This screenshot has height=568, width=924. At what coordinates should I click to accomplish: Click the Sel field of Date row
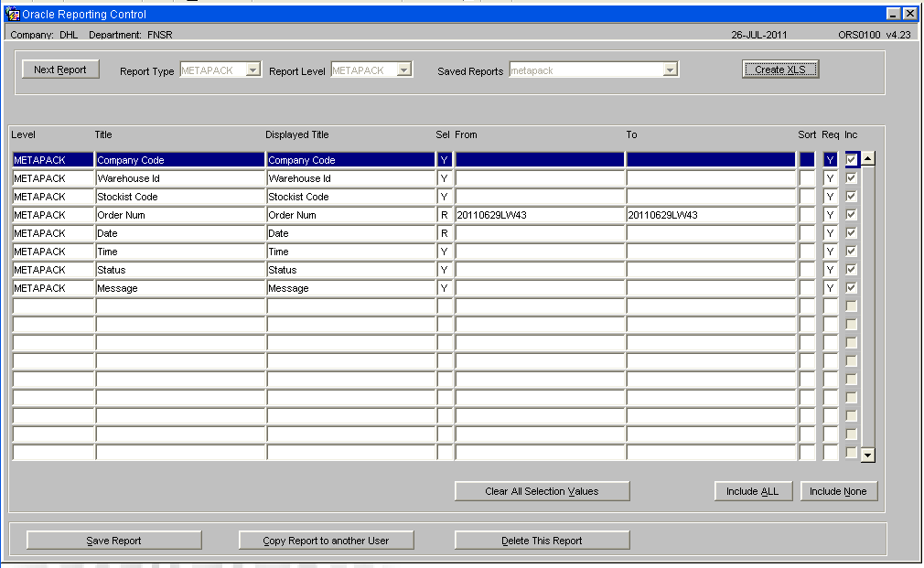pos(445,233)
